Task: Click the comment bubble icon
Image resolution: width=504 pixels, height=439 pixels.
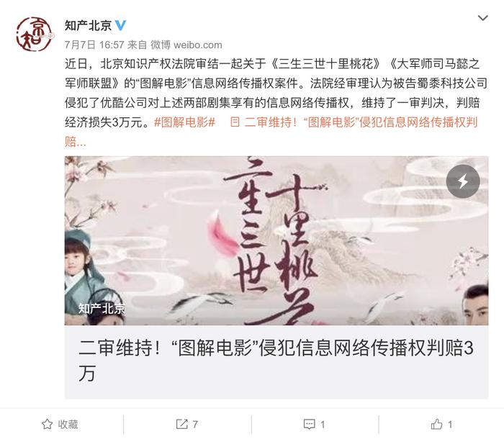Action: point(309,424)
